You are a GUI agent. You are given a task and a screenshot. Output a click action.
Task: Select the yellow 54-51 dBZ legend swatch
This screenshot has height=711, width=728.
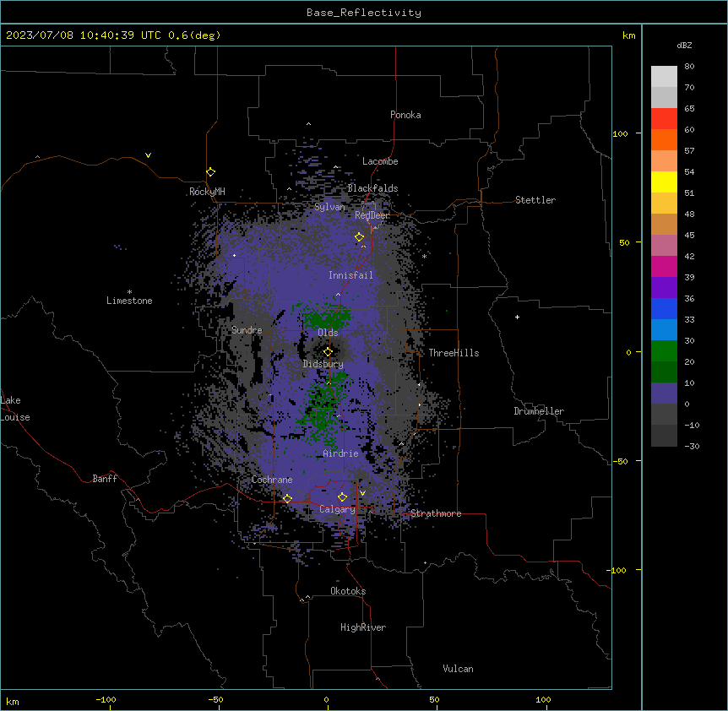pyautogui.click(x=664, y=182)
